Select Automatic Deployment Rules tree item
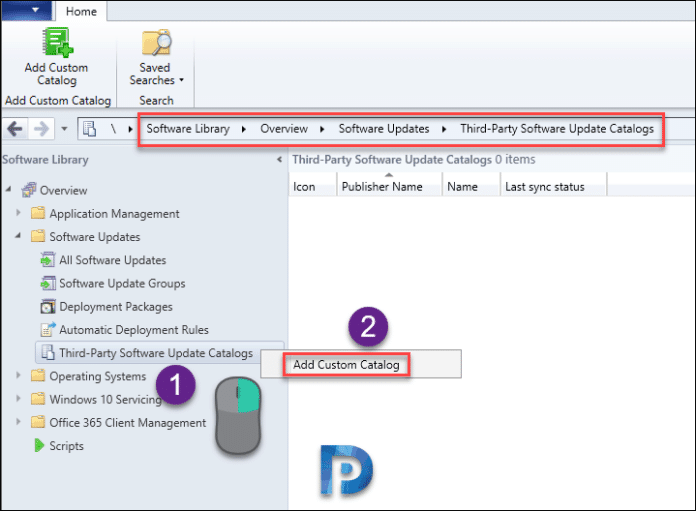The width and height of the screenshot is (696, 511). tap(134, 330)
